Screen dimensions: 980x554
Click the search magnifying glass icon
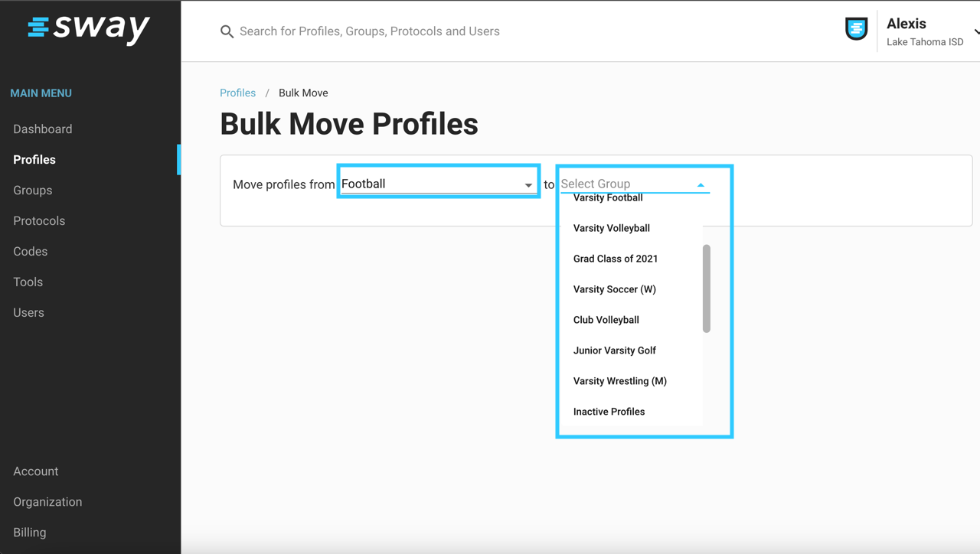227,31
